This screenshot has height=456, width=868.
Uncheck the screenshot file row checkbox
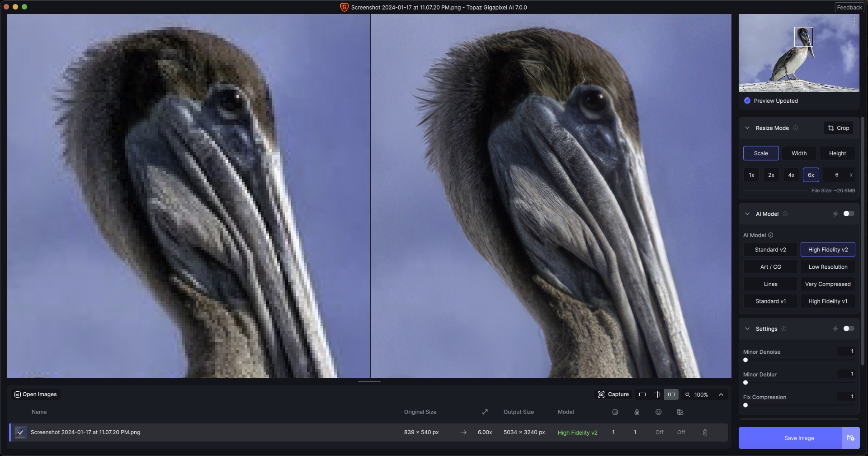pos(20,432)
